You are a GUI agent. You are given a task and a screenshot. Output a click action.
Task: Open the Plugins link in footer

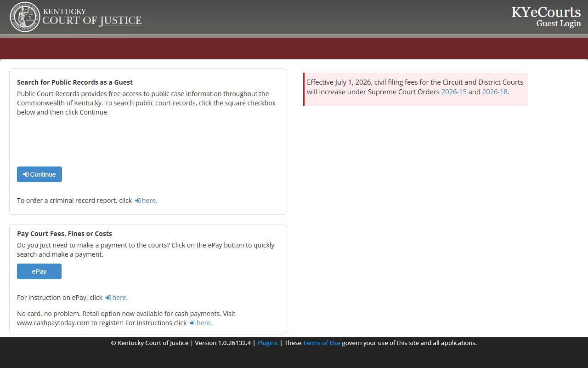pos(267,343)
